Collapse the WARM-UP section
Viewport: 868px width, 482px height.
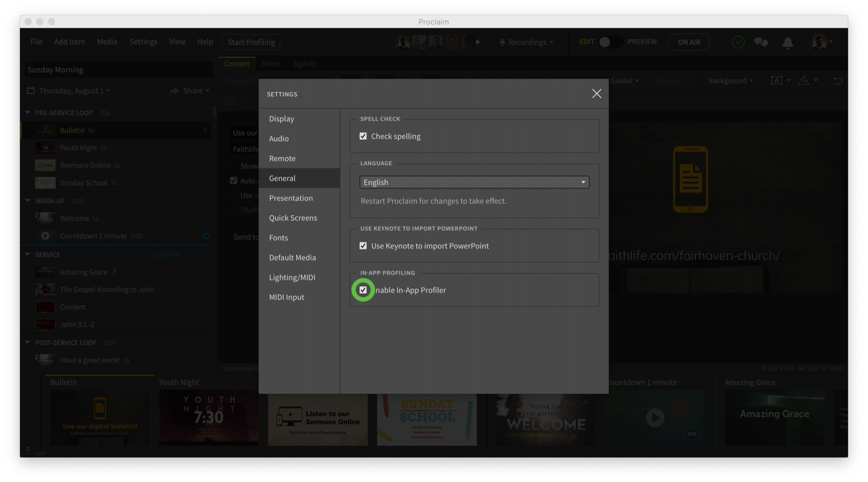click(x=28, y=201)
